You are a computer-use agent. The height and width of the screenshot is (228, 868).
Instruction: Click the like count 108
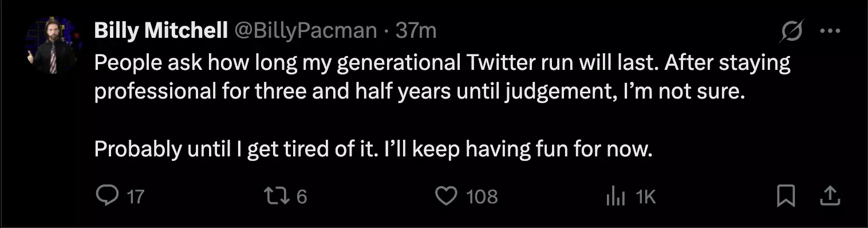pyautogui.click(x=482, y=197)
